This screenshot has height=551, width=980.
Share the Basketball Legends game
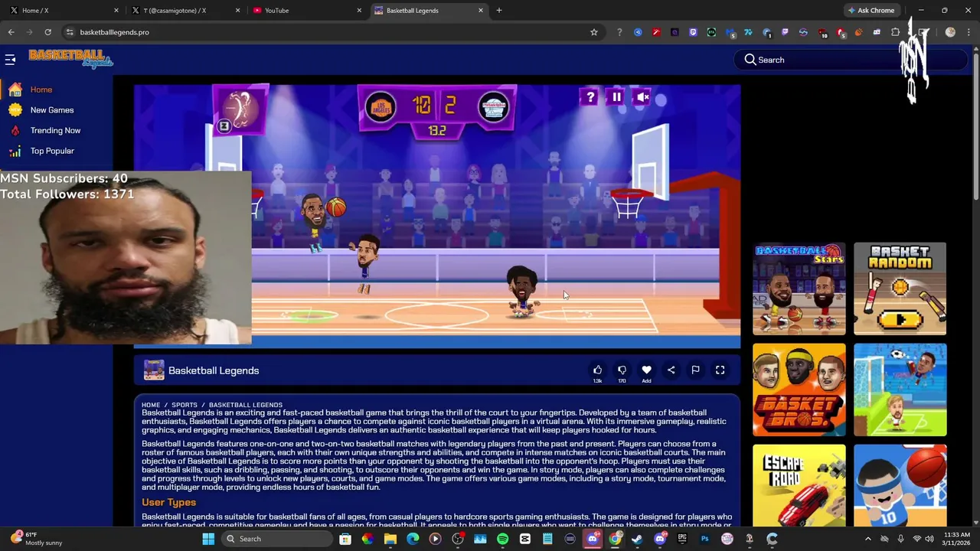click(671, 370)
